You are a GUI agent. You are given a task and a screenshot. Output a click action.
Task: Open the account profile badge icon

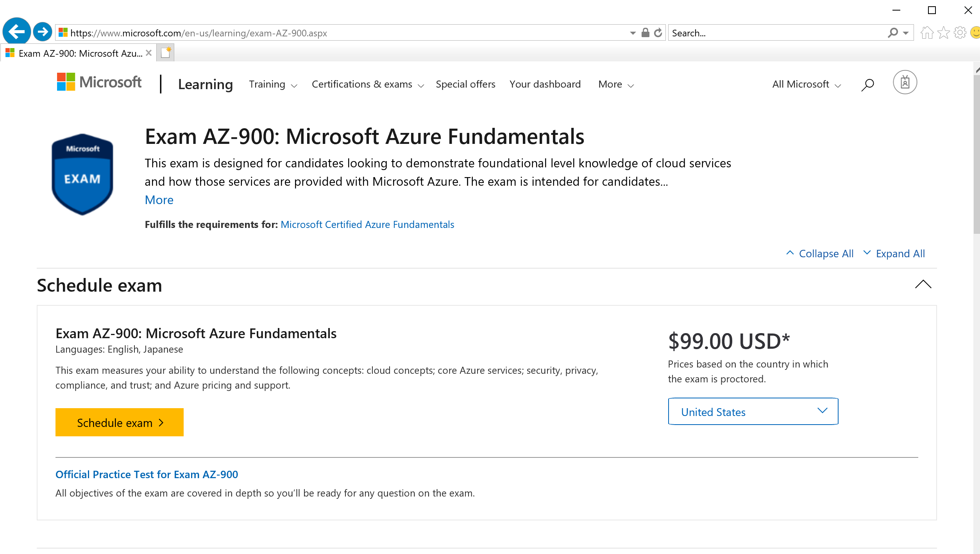905,82
